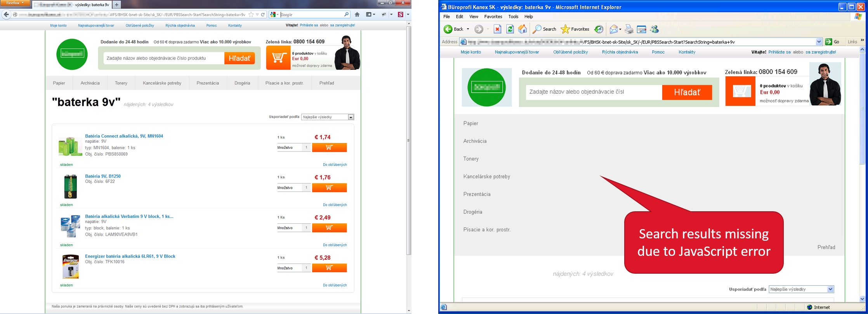Click Drogéria tab in Firefox page navigation
Viewport: 868px width, 314px height.
pyautogui.click(x=242, y=83)
